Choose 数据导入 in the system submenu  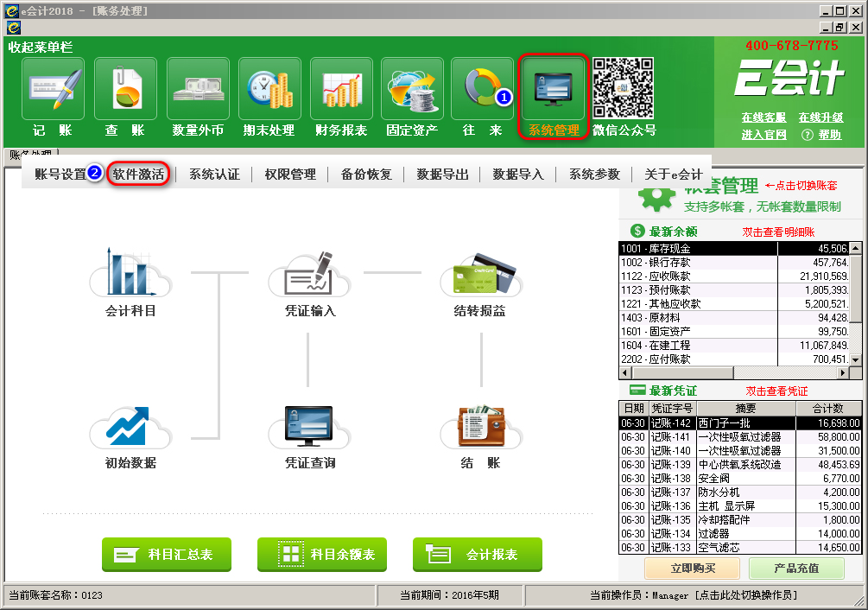tap(518, 175)
